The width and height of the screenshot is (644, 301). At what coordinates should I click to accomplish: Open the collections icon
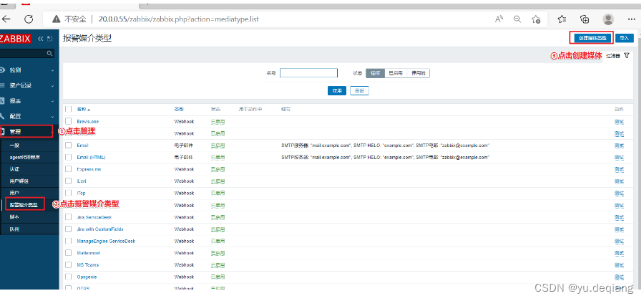(585, 19)
